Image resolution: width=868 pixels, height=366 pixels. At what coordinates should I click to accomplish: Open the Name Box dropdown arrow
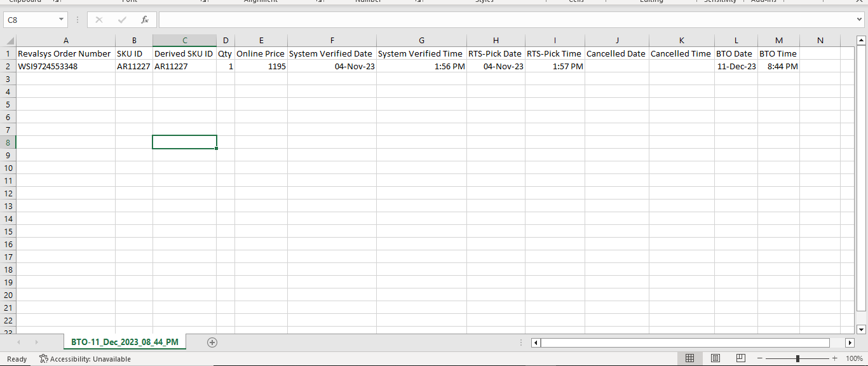click(62, 20)
